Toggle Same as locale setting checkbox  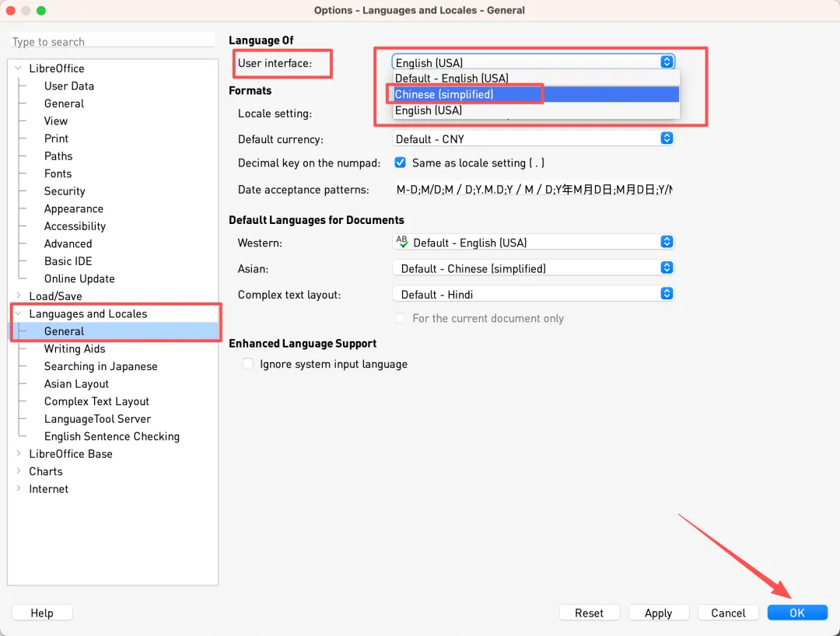point(401,162)
